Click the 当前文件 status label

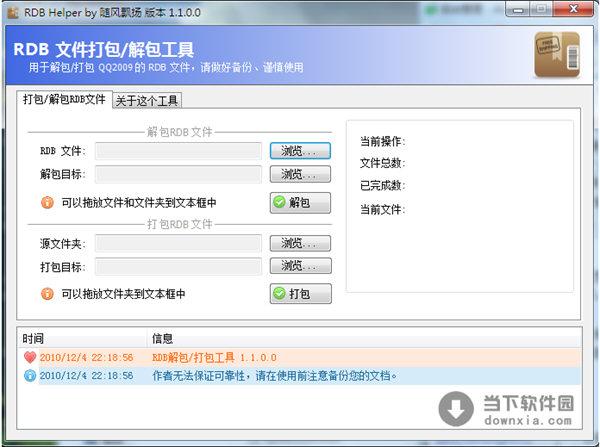coord(382,209)
